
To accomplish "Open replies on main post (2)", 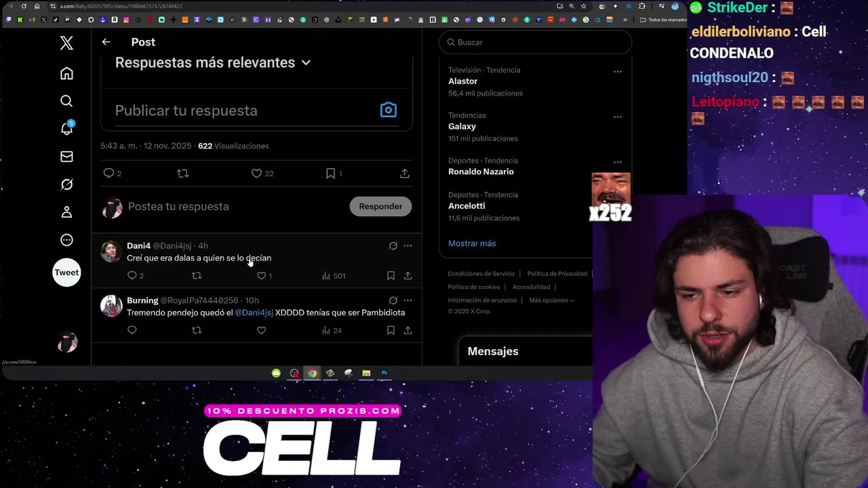I will click(x=112, y=174).
